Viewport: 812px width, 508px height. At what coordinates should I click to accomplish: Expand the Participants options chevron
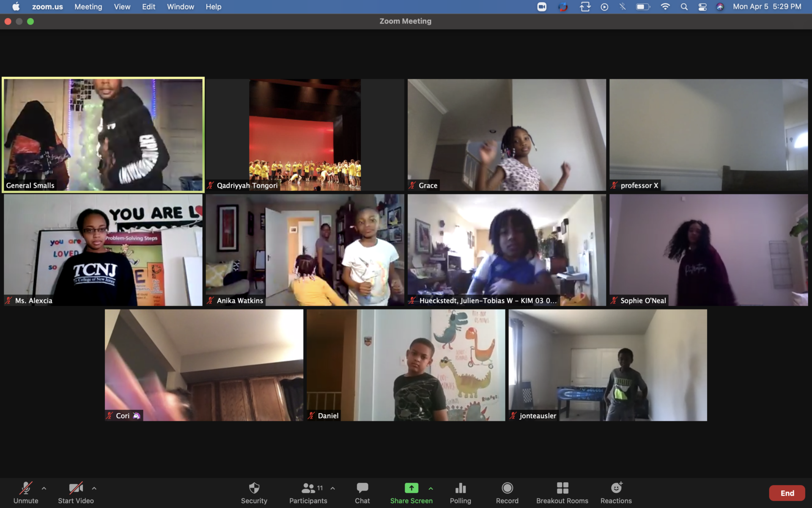[x=333, y=488]
